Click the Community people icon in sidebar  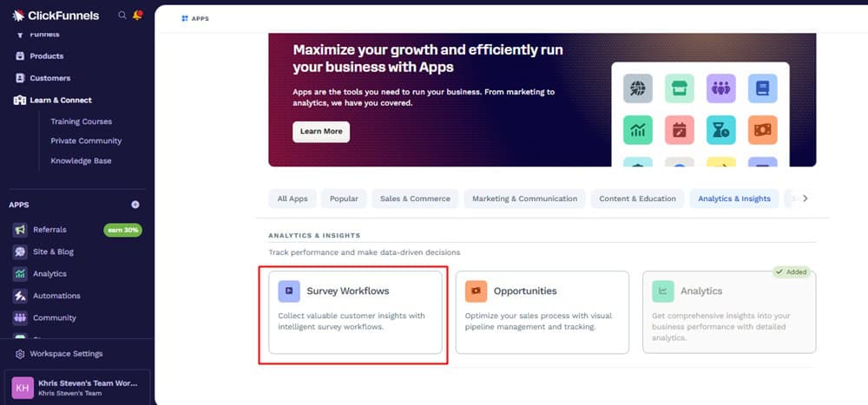[x=20, y=318]
